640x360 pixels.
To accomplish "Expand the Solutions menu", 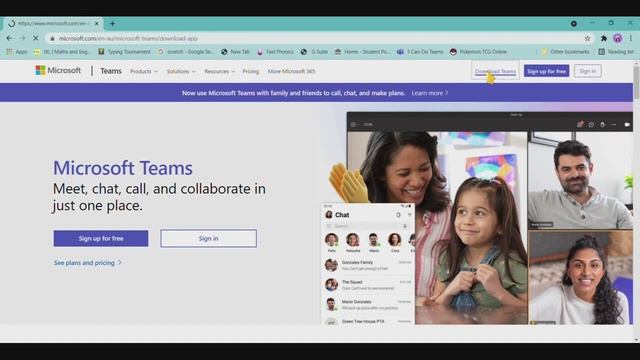I will (x=181, y=71).
